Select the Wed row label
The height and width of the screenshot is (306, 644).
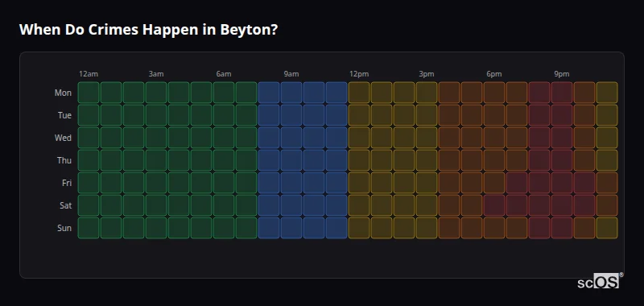coord(63,138)
